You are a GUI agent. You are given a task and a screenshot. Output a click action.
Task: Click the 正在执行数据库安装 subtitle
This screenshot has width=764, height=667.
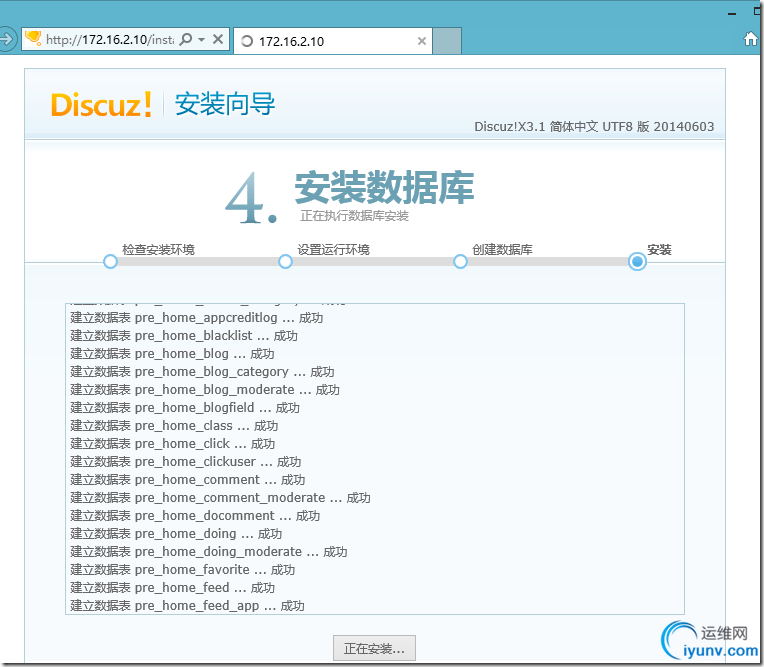click(354, 216)
